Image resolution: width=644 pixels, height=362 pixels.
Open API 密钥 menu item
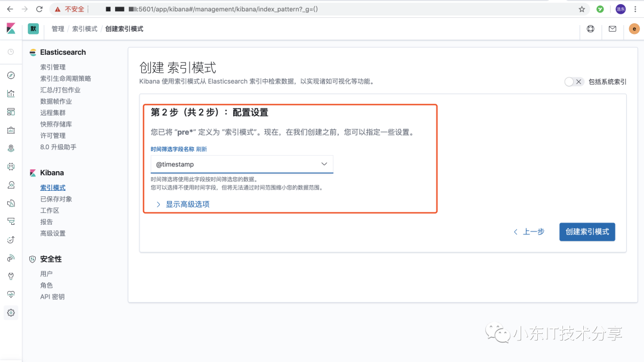[x=52, y=296]
